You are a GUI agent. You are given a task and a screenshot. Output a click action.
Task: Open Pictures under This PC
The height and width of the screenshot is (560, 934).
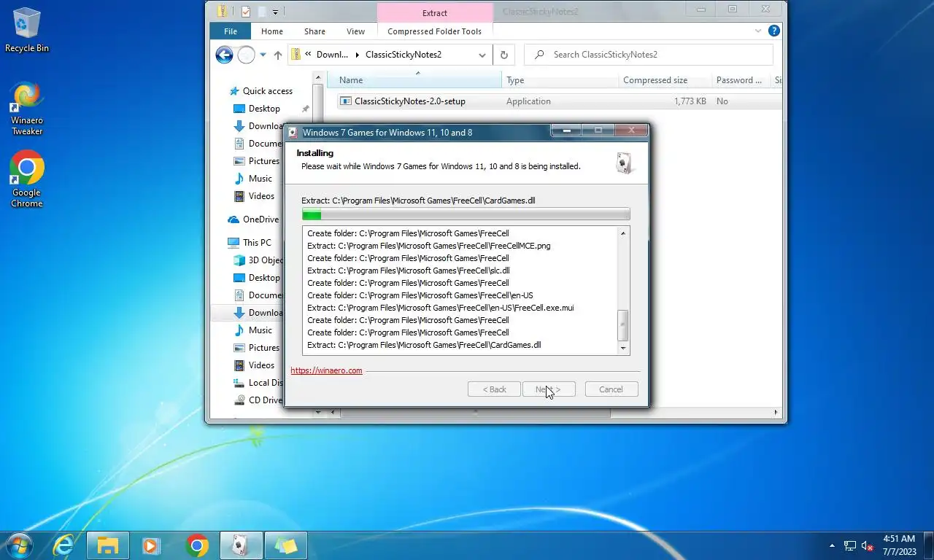[x=264, y=348]
